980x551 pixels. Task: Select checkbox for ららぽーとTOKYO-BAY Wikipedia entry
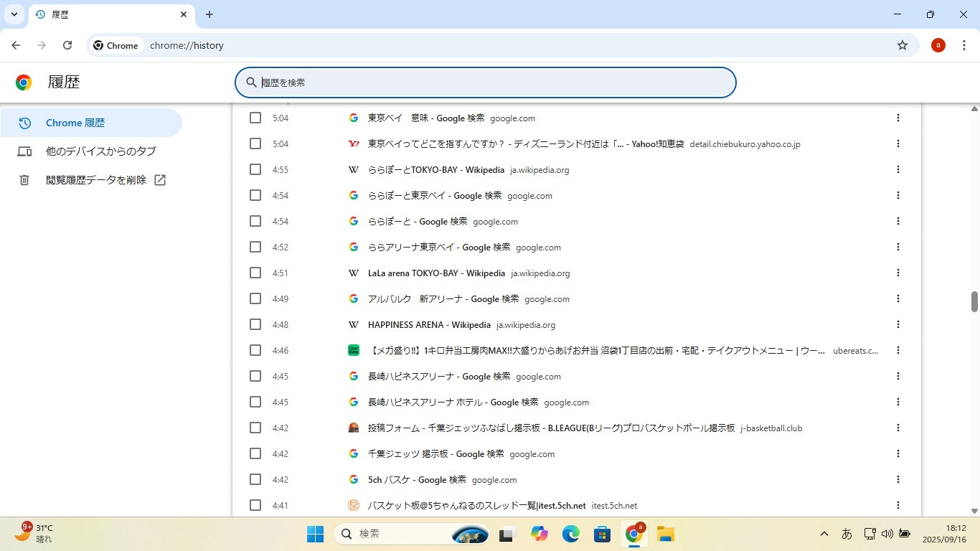click(x=255, y=169)
